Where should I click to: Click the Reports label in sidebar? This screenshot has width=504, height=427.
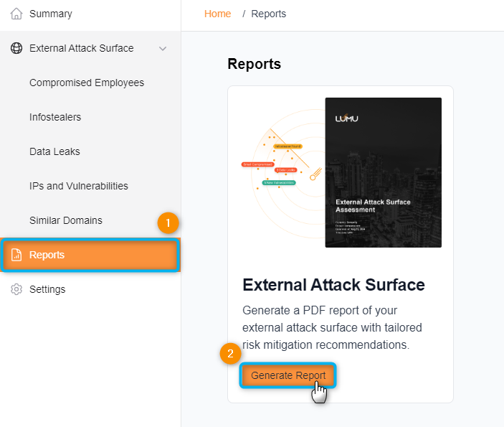[x=47, y=255]
